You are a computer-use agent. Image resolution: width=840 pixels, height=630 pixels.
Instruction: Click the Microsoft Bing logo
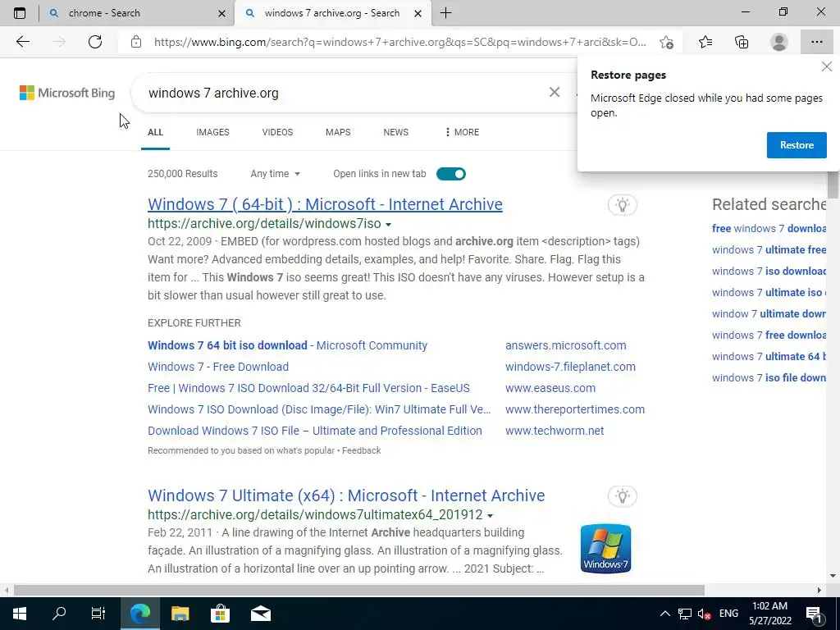point(67,93)
